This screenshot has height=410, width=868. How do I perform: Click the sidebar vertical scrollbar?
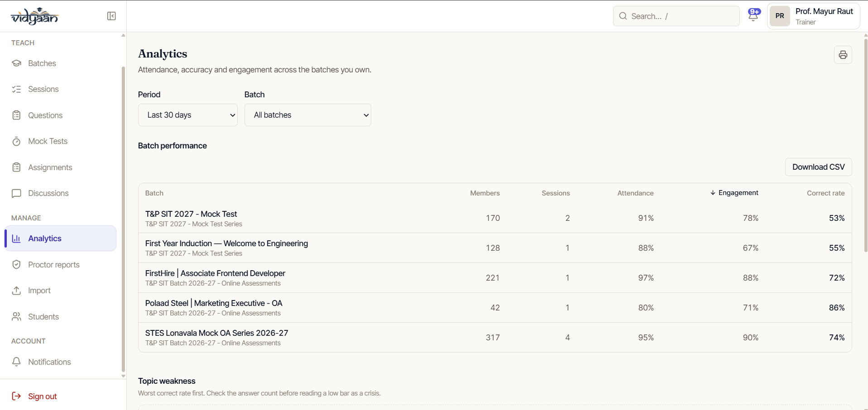click(x=123, y=219)
